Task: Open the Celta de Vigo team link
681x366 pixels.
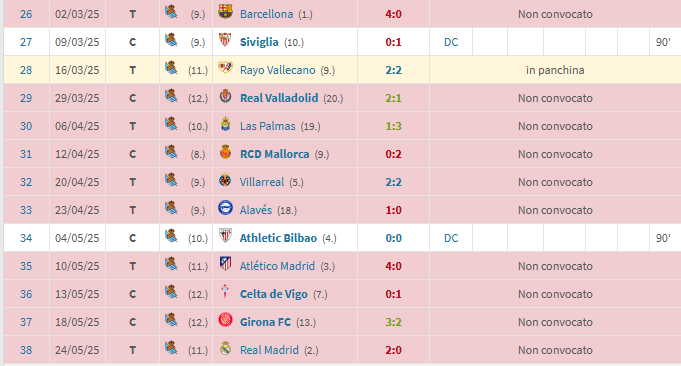Action: click(x=274, y=294)
